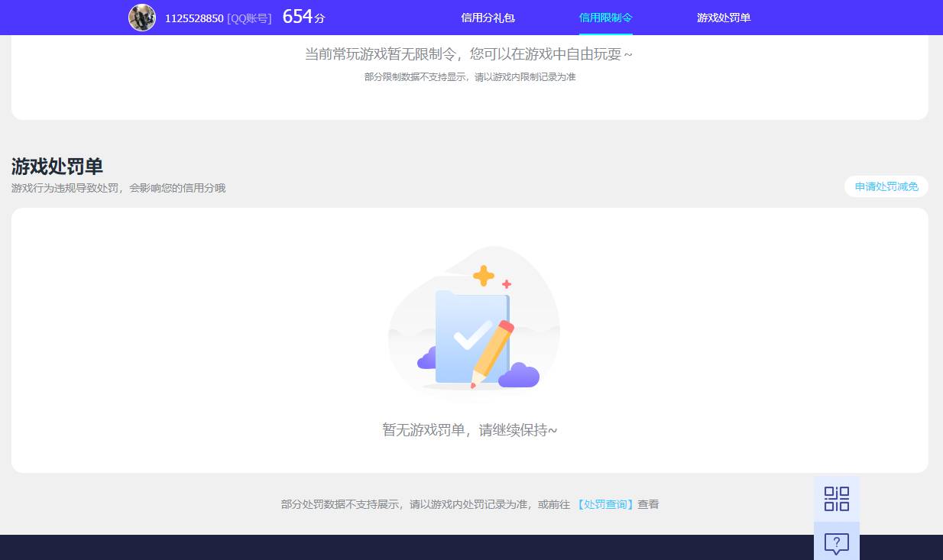Click the orange plus decoration above the folder
The height and width of the screenshot is (560, 943).
click(484, 276)
